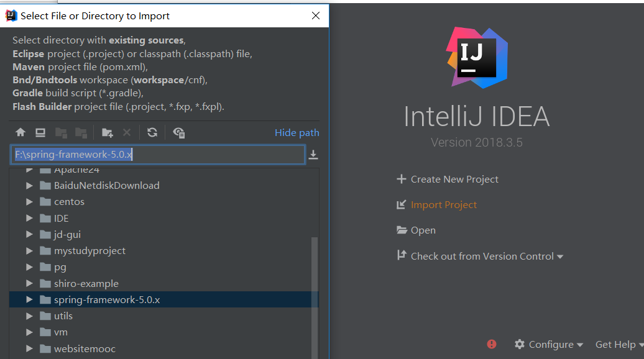The image size is (644, 359).
Task: Select the centos folder row
Action: point(163,202)
